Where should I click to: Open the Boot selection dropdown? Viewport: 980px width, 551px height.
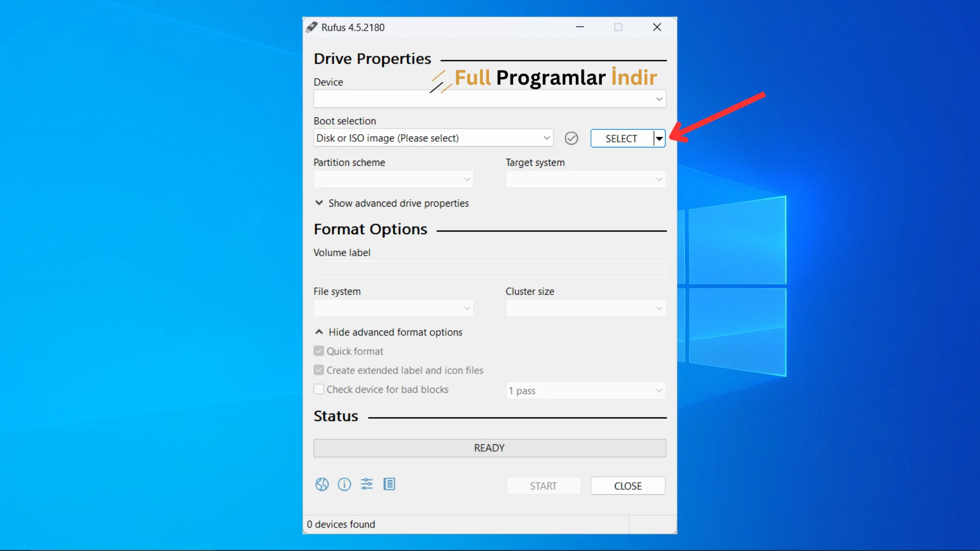[433, 138]
